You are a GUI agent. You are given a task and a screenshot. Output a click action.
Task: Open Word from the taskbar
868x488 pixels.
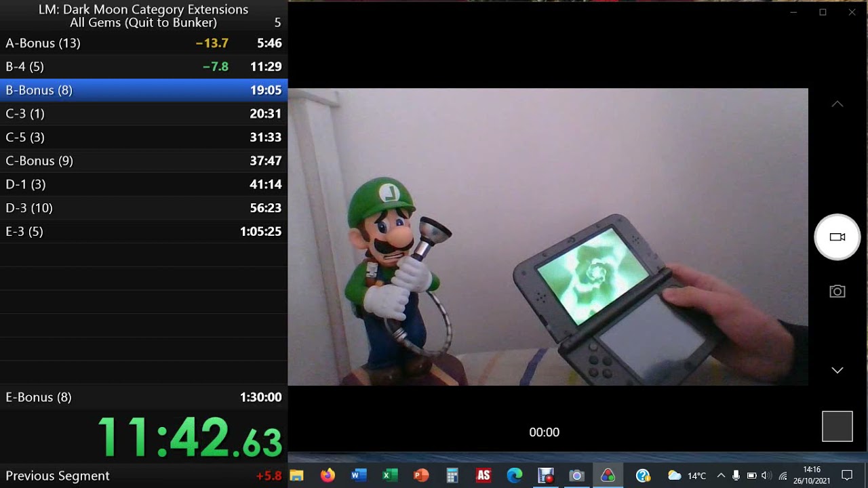pos(359,476)
